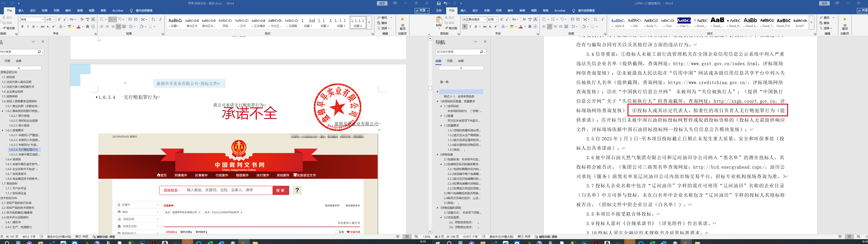This screenshot has width=868, height=244.
Task: Turn off bold in the right Word window
Action: 465,26
